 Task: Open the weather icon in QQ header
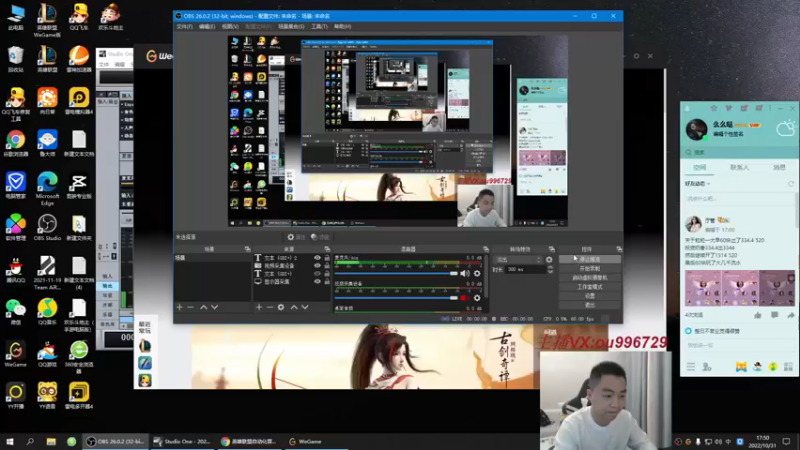pyautogui.click(x=785, y=128)
